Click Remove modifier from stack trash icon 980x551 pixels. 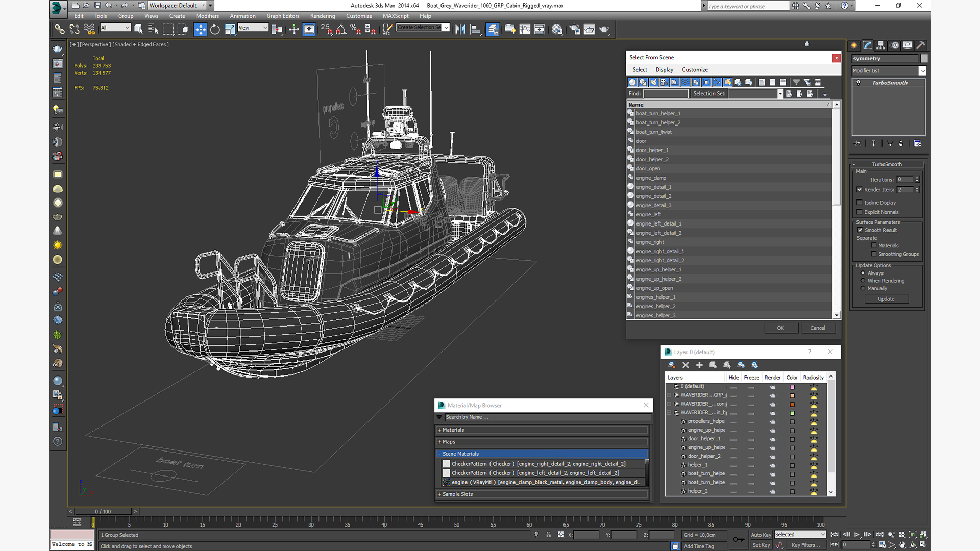pos(901,144)
